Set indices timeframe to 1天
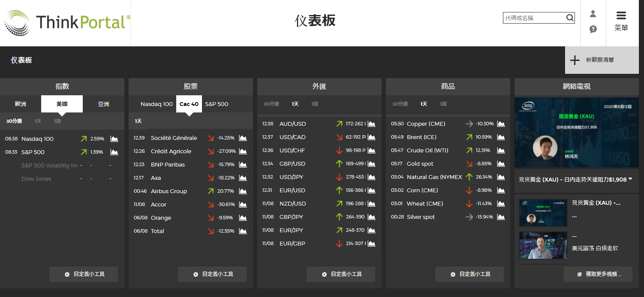This screenshot has height=297, width=644. [38, 121]
